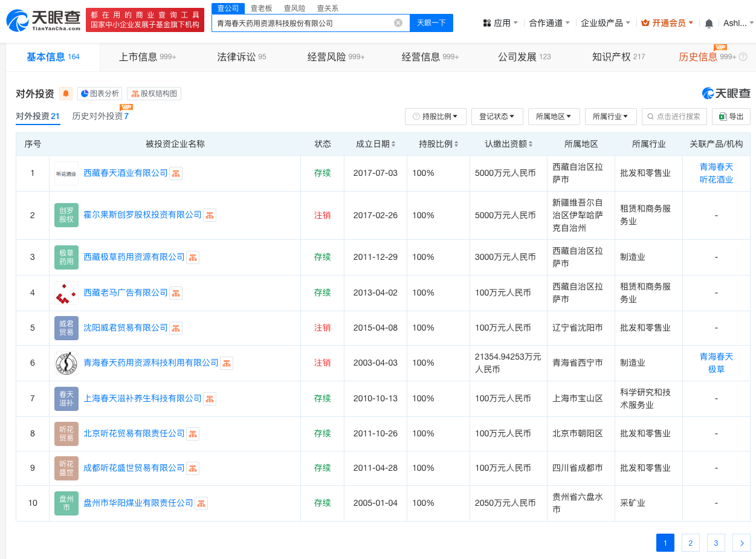Expand the 登记状态 status dropdown
The width and height of the screenshot is (756, 559).
coord(497,116)
